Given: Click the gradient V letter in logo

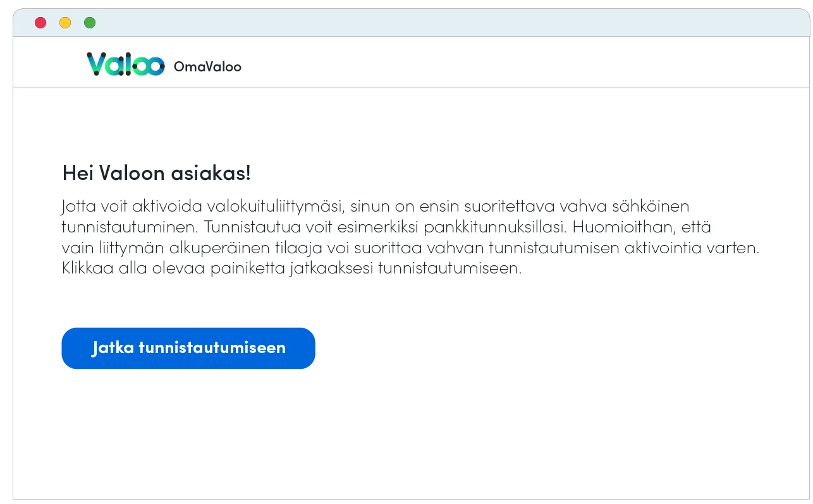Looking at the screenshot, I should click(x=95, y=64).
